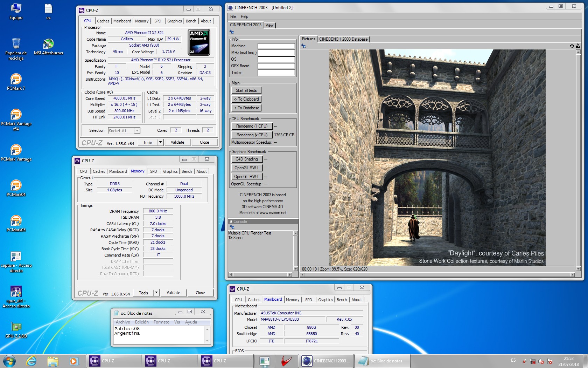
Task: Open Windows Explorer folder taskbar icon
Action: pyautogui.click(x=52, y=361)
